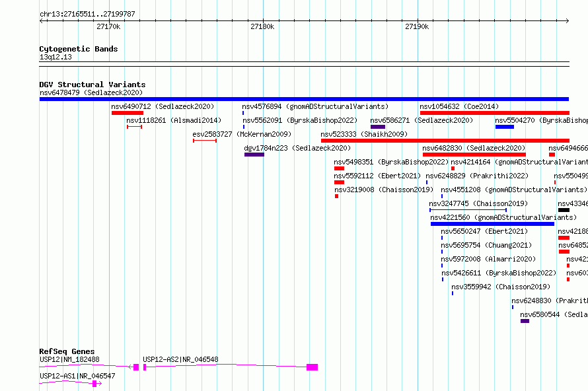This screenshot has width=588, height=391.
Task: Click the 27190k ruler tick label
Action: click(417, 26)
